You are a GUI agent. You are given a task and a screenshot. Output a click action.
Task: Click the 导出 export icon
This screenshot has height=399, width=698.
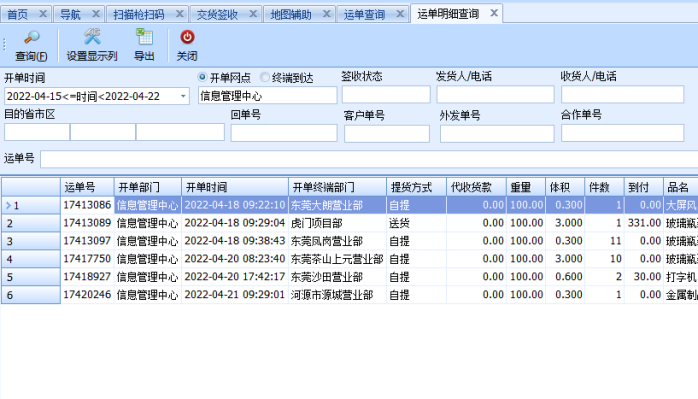[144, 37]
